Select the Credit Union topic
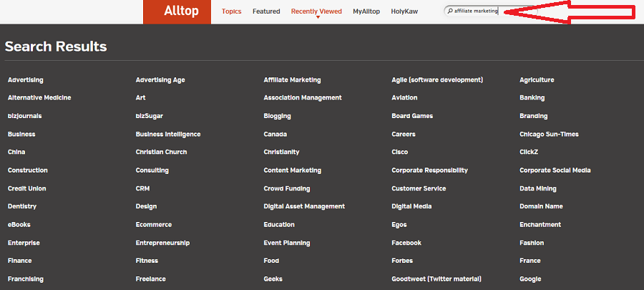The image size is (644, 290). (26, 188)
